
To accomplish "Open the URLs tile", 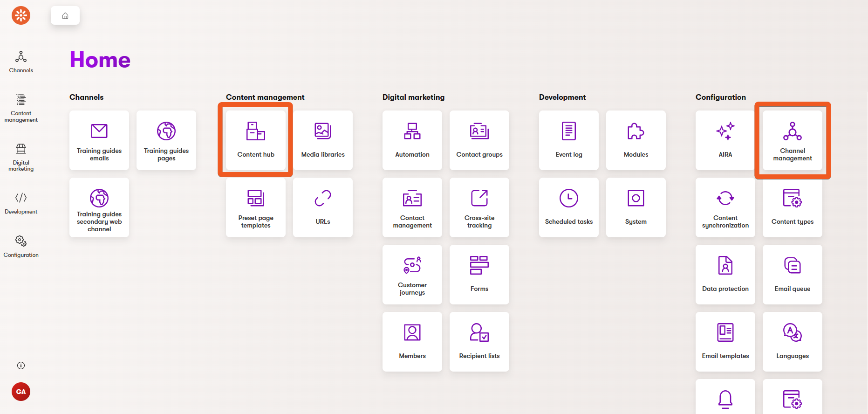I will [323, 207].
